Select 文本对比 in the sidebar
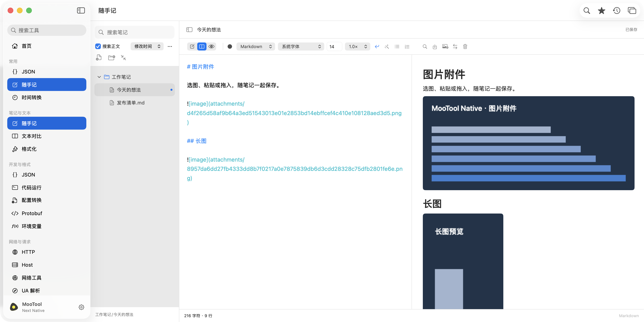This screenshot has height=322, width=644. (47, 136)
